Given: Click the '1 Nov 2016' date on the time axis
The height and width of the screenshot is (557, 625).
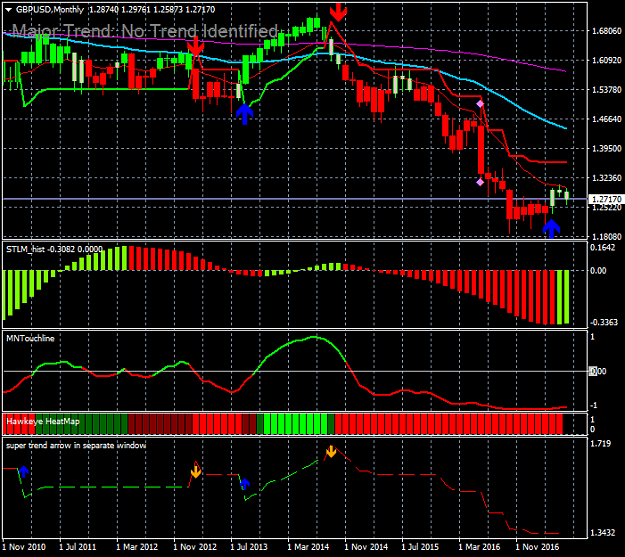Looking at the screenshot, I should (x=537, y=547).
